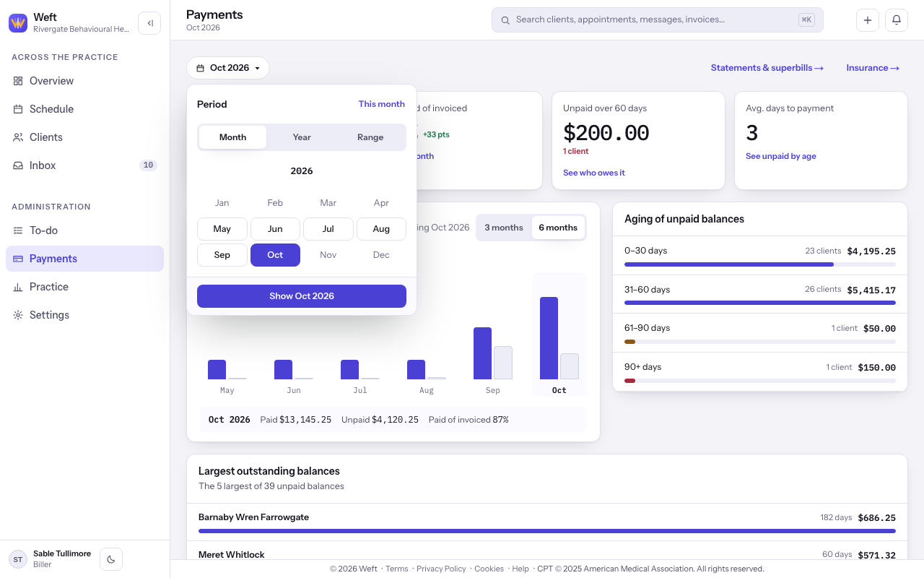Toggle dark mode moon icon

click(111, 559)
